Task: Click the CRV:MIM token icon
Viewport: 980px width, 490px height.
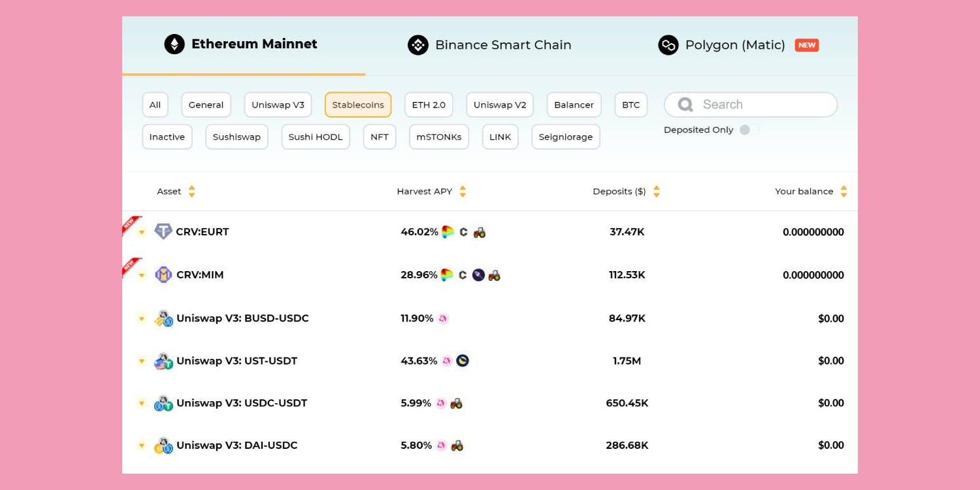Action: pos(163,274)
